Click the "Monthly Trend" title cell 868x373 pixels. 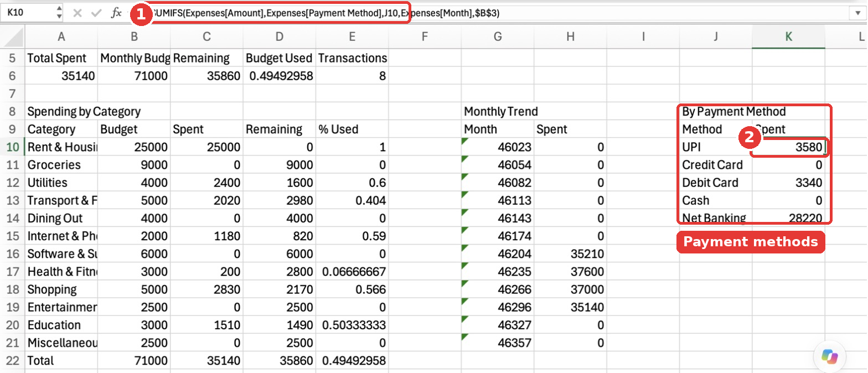pyautogui.click(x=498, y=111)
